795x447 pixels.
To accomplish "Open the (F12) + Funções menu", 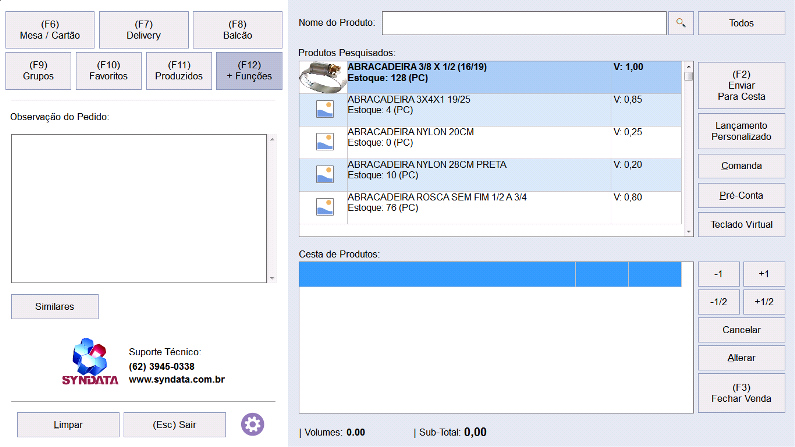I will coord(249,71).
